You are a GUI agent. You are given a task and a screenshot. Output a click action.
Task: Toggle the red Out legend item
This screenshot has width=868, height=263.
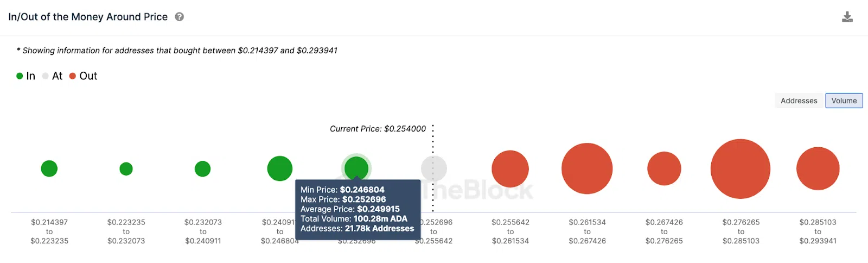(84, 76)
